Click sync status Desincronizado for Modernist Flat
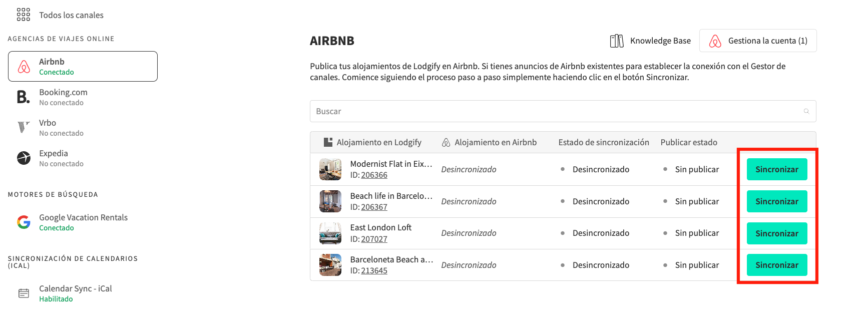The height and width of the screenshot is (312, 868). point(601,169)
